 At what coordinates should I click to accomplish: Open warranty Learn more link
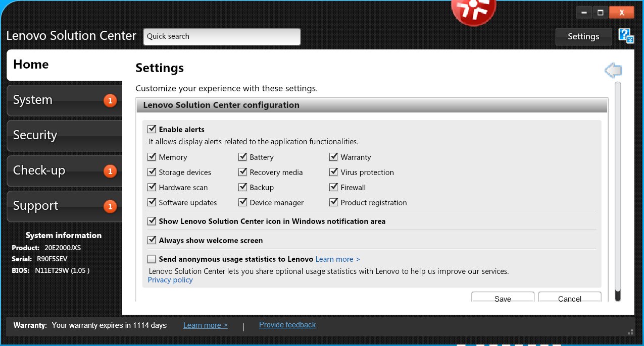pos(206,325)
